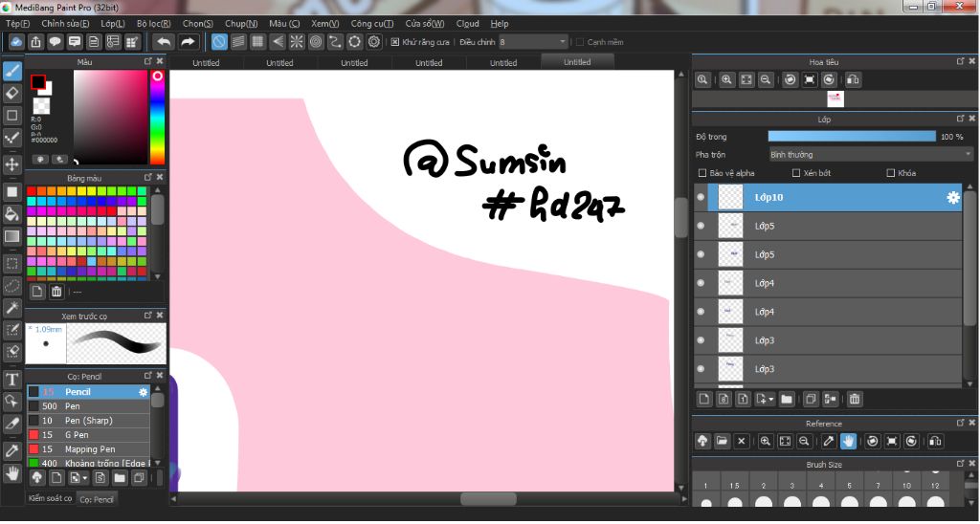Select the Move tool
The height and width of the screenshot is (524, 980).
coord(11,164)
